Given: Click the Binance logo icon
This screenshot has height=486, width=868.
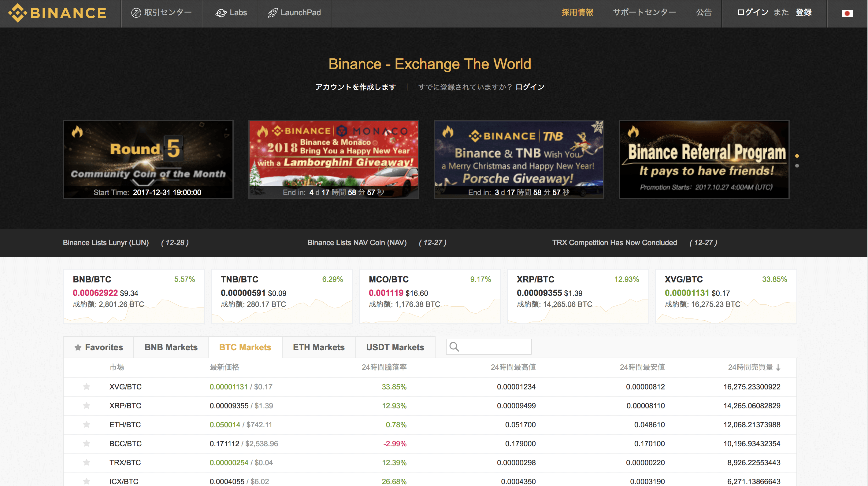Looking at the screenshot, I should pos(17,13).
